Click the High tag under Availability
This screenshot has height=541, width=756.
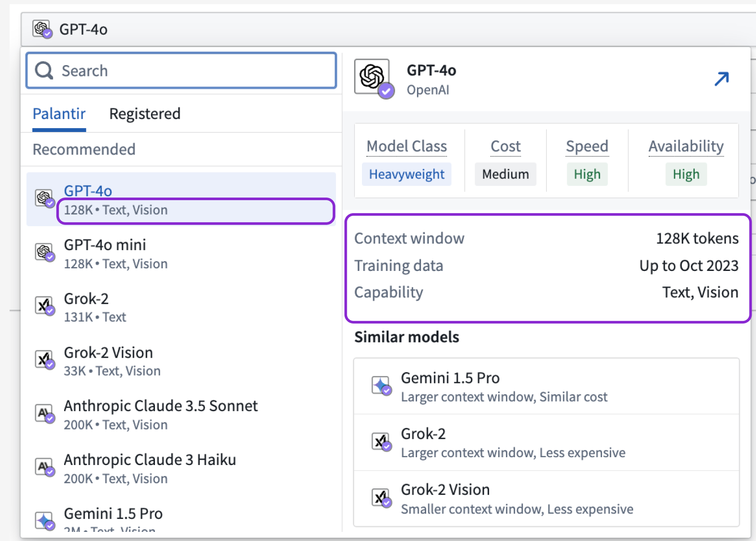[x=686, y=174]
